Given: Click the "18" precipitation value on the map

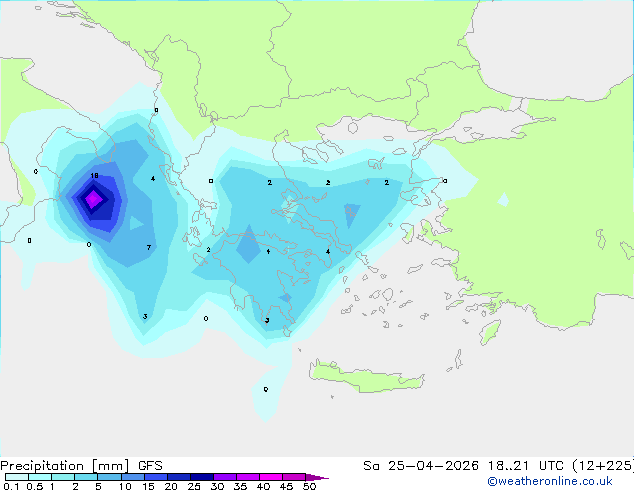Looking at the screenshot, I should point(94,175).
